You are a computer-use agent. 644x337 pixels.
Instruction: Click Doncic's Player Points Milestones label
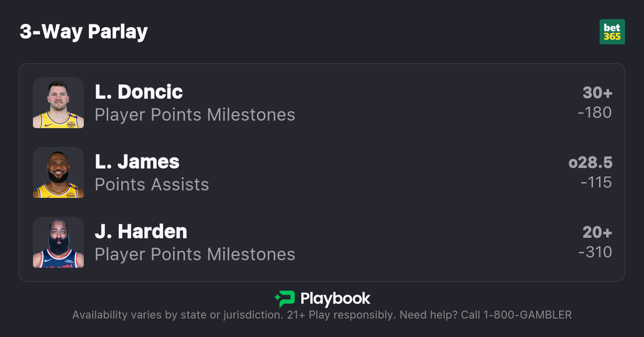point(195,115)
